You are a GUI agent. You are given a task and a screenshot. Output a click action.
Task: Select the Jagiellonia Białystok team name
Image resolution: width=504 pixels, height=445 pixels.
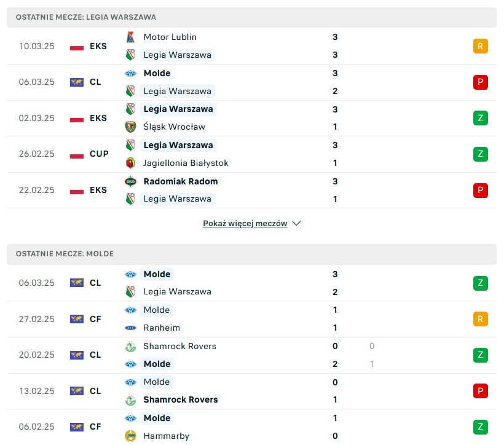(x=186, y=163)
